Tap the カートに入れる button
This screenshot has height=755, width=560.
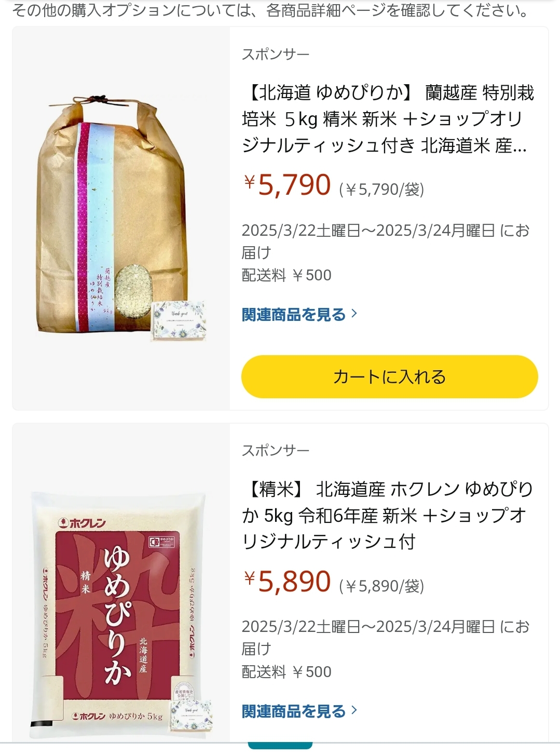coord(389,376)
